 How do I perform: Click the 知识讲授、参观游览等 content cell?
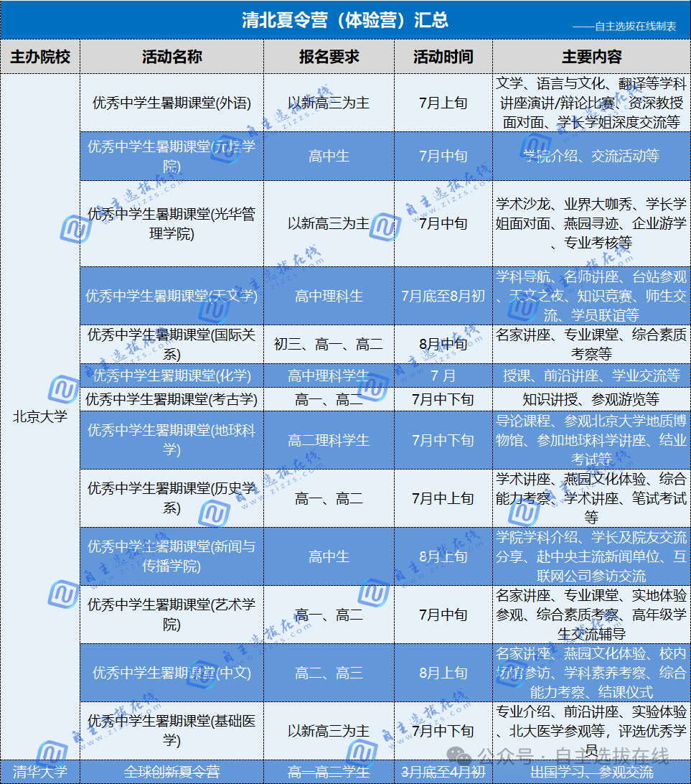tap(591, 399)
